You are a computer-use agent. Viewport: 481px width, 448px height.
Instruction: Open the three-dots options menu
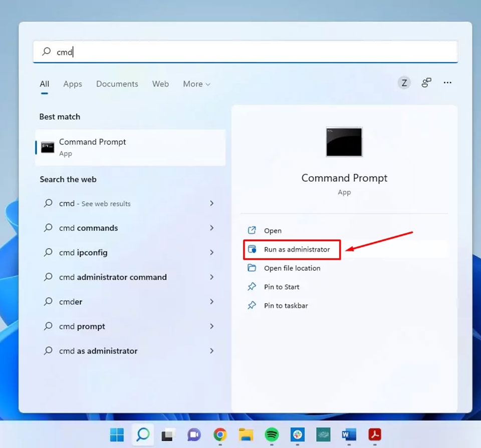[x=447, y=83]
